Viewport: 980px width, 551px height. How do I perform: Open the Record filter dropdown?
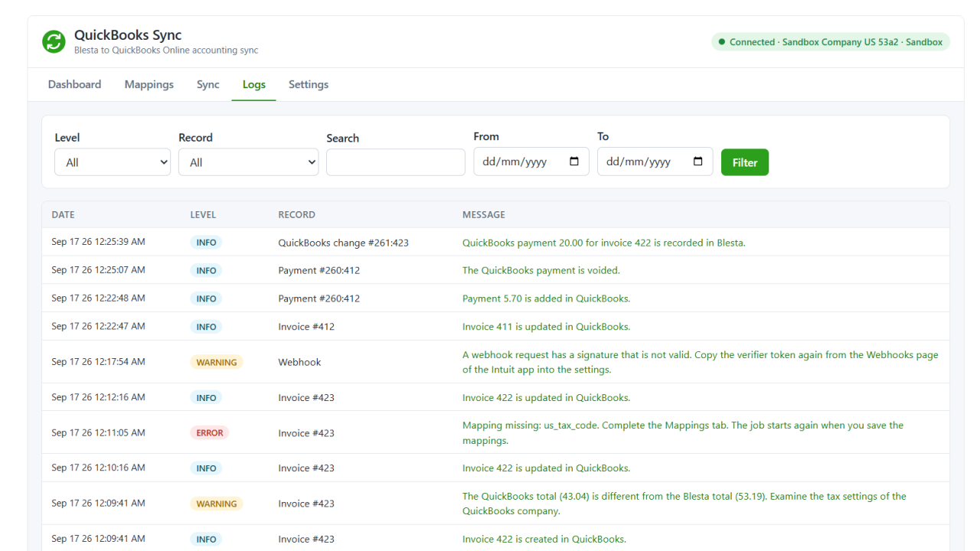pos(248,162)
